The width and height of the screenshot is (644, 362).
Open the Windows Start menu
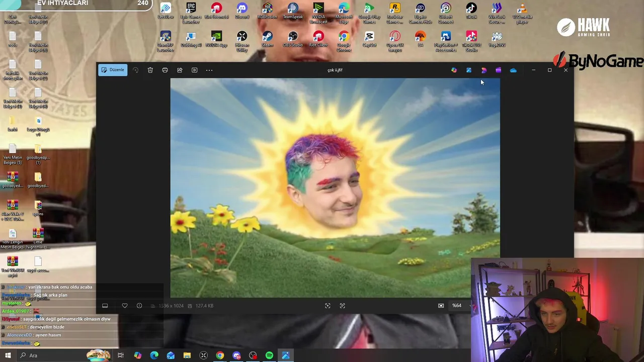(x=8, y=355)
